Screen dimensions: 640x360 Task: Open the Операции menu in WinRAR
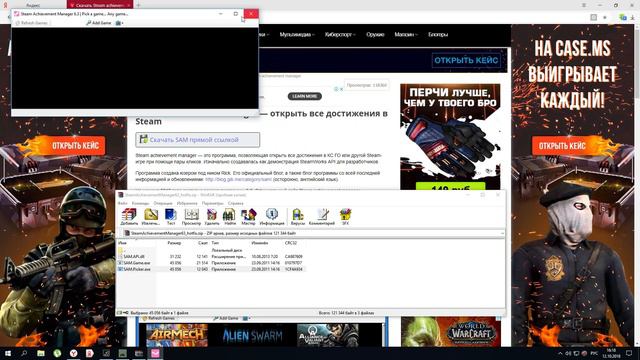point(163,203)
